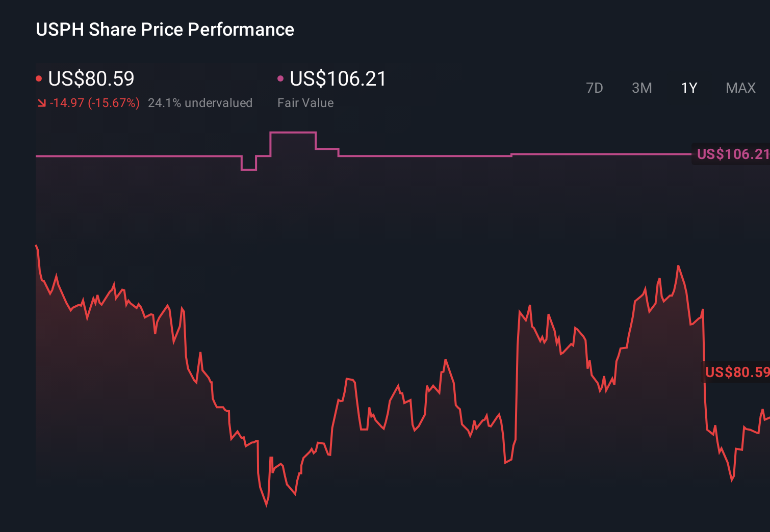
Task: View maximum history with MAX tab
Action: pyautogui.click(x=740, y=88)
